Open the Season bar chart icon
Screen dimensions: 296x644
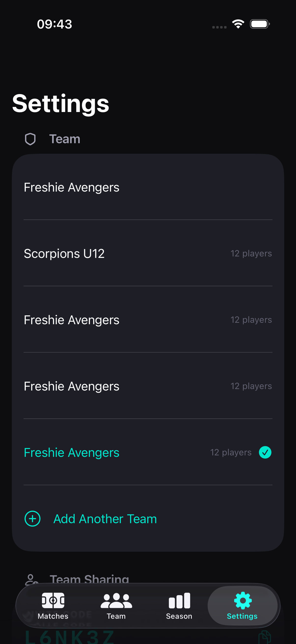[x=179, y=601]
